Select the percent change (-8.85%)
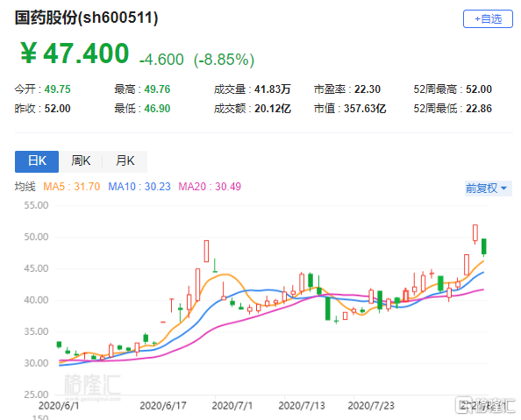Viewport: 521px width, 420px height. click(225, 61)
